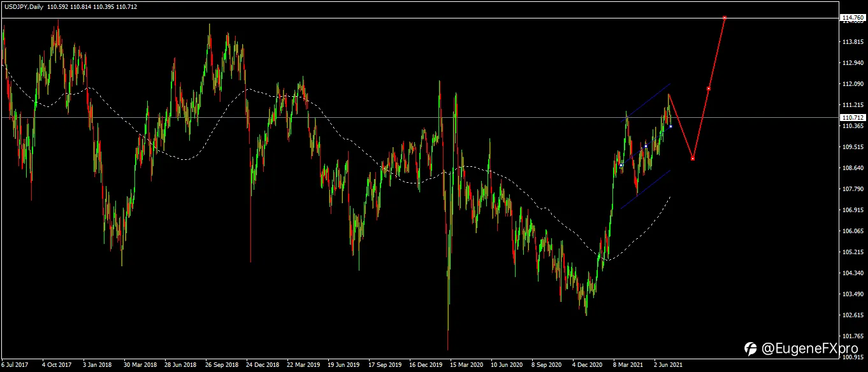Click the 17 Sep 2019 date label
This screenshot has height=372, width=868.
click(x=385, y=366)
